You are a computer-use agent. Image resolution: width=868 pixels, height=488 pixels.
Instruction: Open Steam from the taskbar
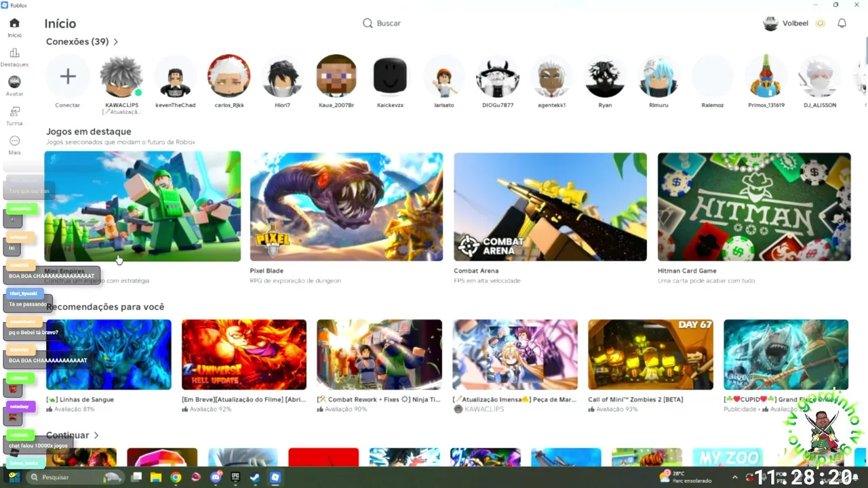point(255,477)
